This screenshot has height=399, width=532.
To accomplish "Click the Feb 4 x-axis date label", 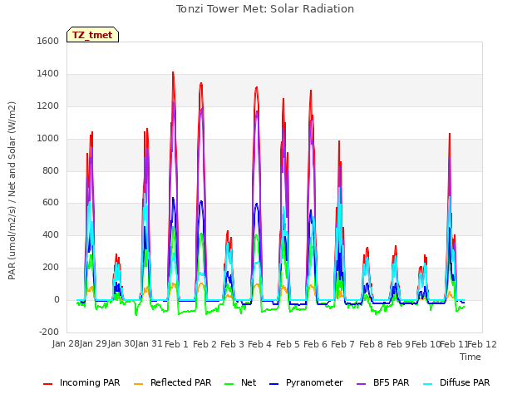I will tap(260, 344).
